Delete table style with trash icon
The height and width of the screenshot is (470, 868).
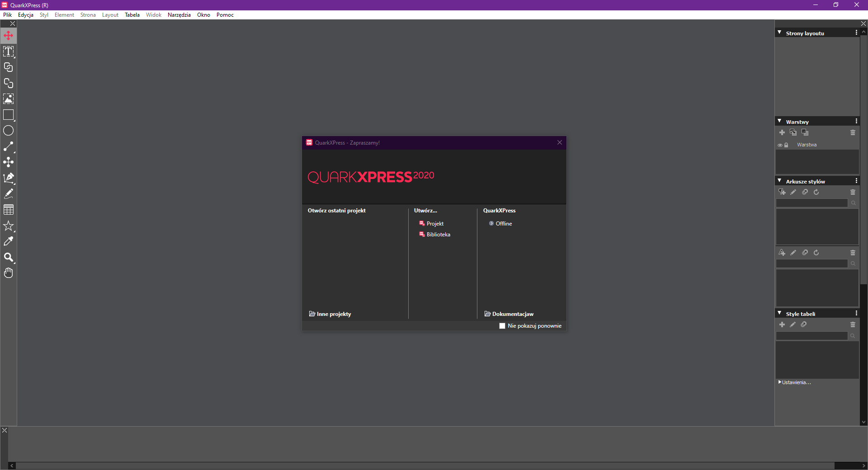coord(853,324)
